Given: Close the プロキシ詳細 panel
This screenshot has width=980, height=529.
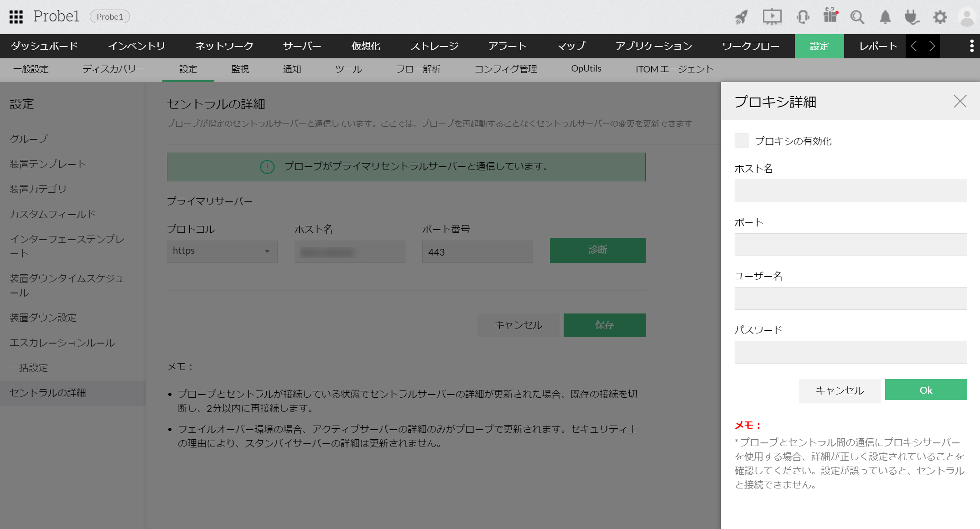Looking at the screenshot, I should (x=960, y=101).
